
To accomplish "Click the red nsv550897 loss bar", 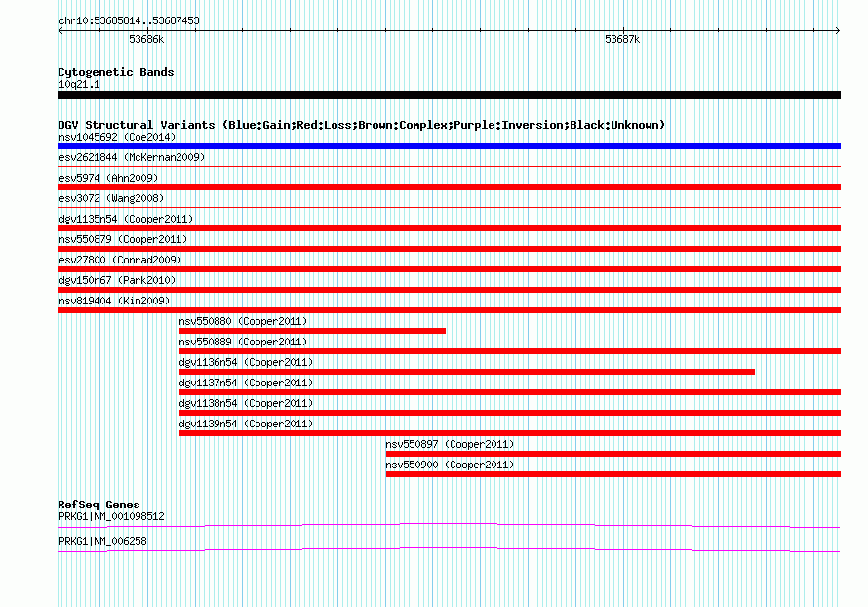I will coord(613,454).
